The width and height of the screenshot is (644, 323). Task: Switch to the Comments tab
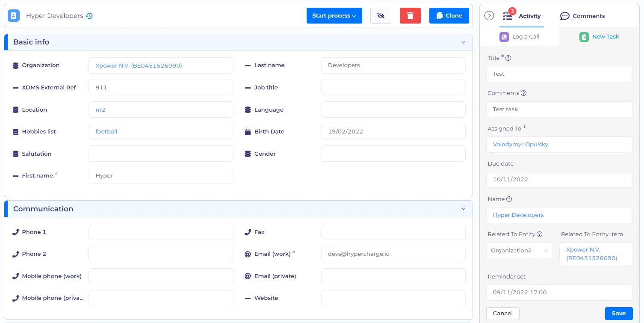tap(582, 16)
